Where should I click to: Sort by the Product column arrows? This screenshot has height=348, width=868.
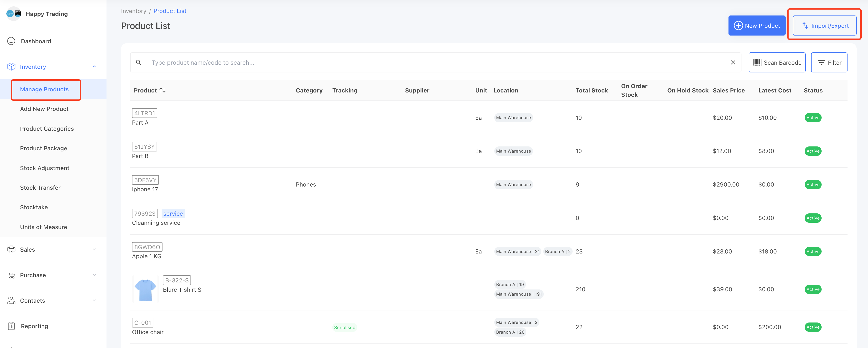click(162, 90)
